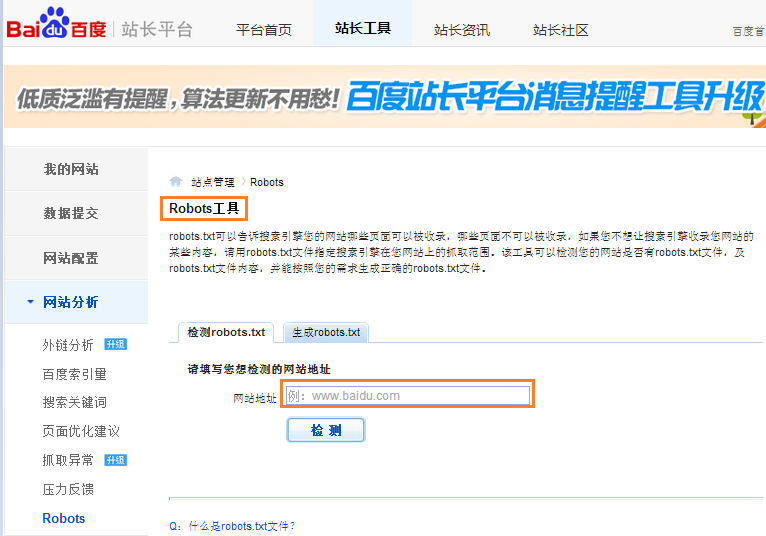Image resolution: width=766 pixels, height=536 pixels.
Task: Expand the 网站配置 sidebar section
Action: click(71, 258)
